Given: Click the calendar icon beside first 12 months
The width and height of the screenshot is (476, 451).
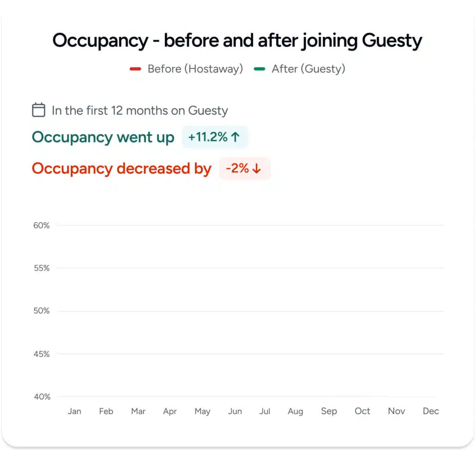Looking at the screenshot, I should [x=38, y=110].
